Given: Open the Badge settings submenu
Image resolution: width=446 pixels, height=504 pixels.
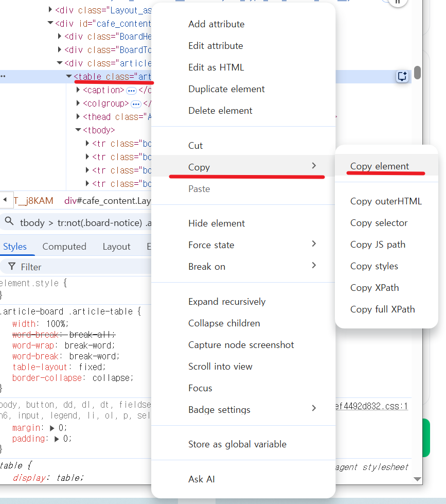Looking at the screenshot, I should [x=243, y=409].
